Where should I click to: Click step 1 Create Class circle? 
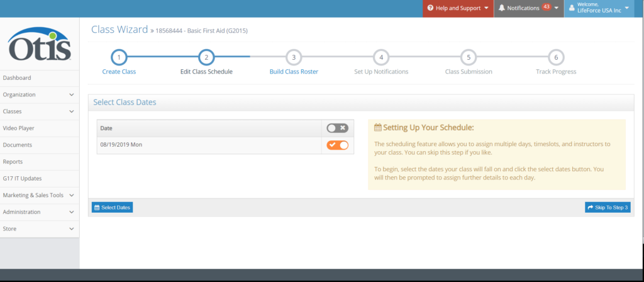click(x=119, y=57)
